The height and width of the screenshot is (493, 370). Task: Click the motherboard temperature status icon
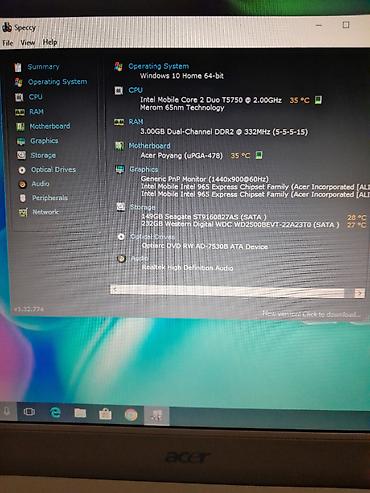click(259, 155)
